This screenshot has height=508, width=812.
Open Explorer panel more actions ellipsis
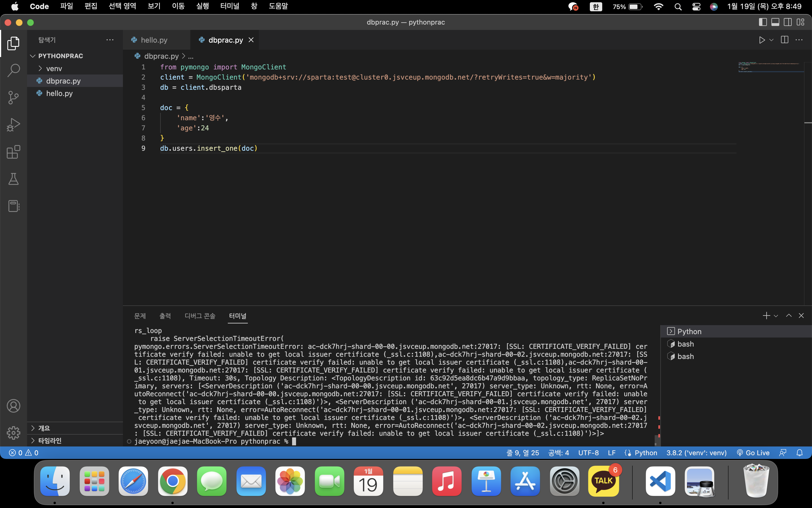[110, 40]
